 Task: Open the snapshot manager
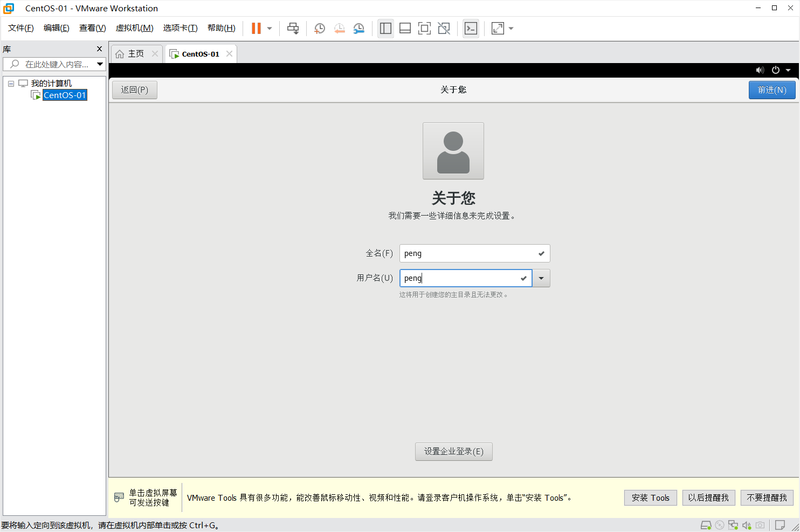click(x=358, y=28)
